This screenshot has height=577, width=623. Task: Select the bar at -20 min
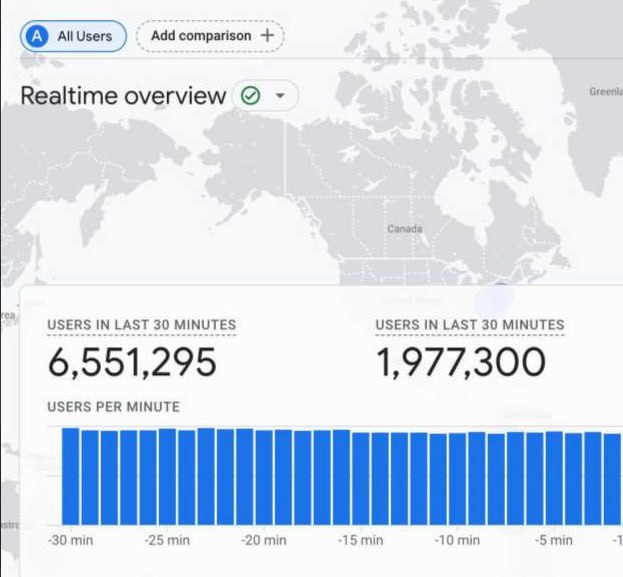[x=264, y=477]
